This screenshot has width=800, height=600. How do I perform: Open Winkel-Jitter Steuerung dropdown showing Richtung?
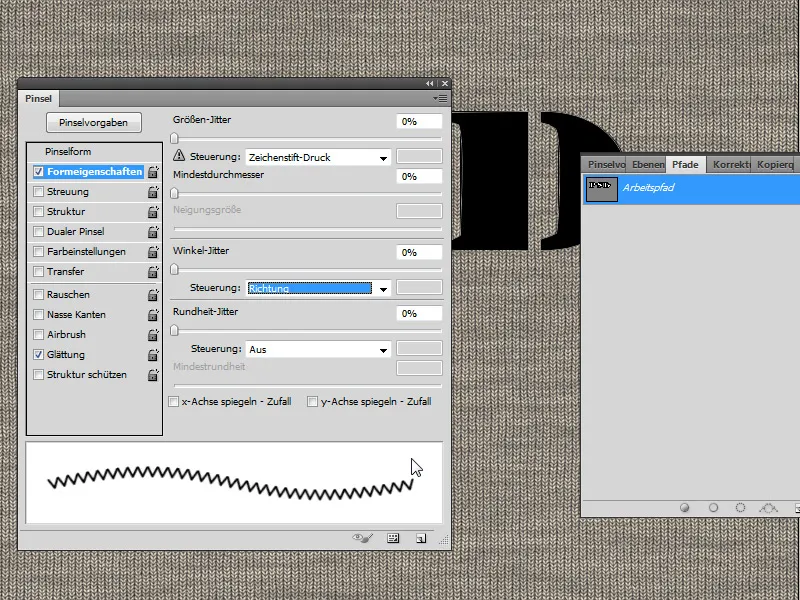[318, 288]
